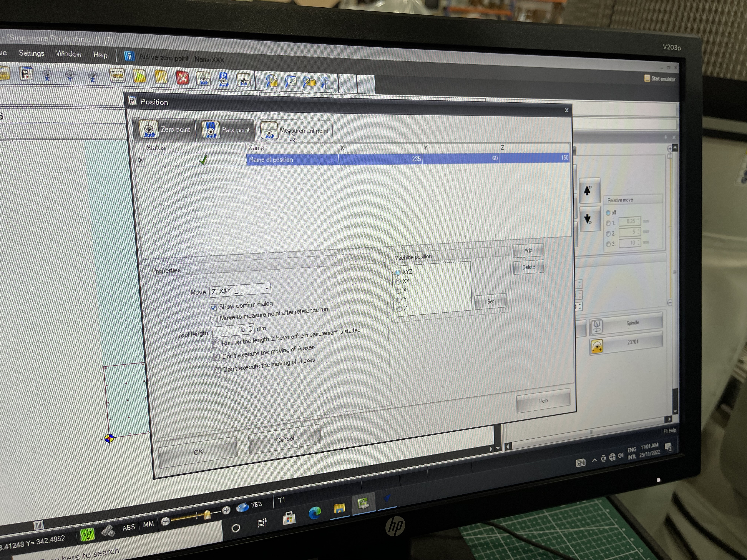747x560 pixels.
Task: Click the Set button in Machine position
Action: click(x=490, y=301)
